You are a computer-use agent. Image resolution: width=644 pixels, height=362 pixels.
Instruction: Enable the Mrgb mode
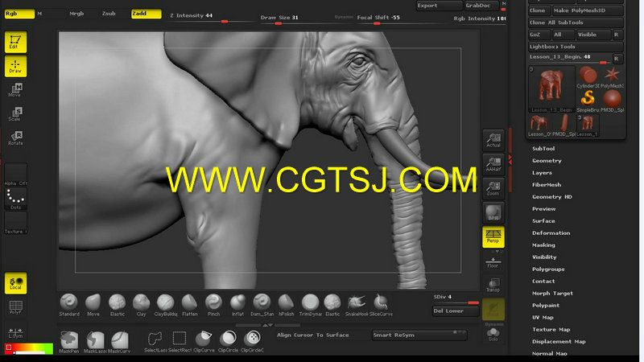(76, 14)
